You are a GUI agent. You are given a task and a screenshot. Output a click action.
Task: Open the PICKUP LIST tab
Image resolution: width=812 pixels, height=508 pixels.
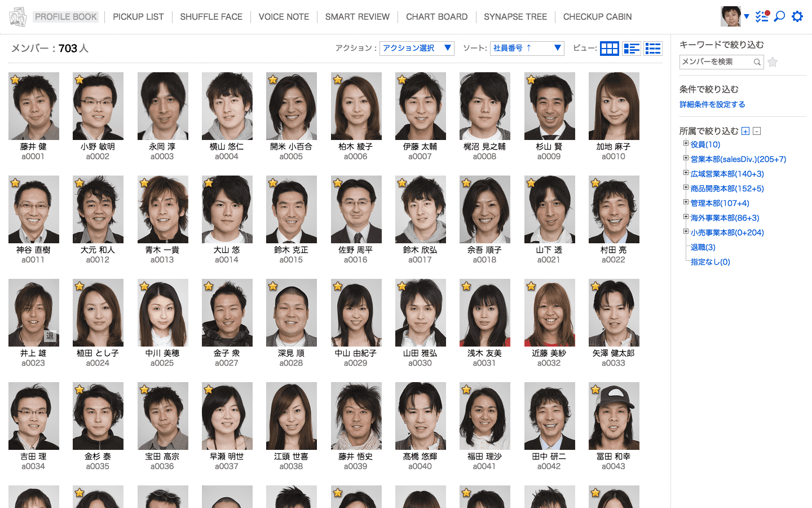click(x=138, y=17)
